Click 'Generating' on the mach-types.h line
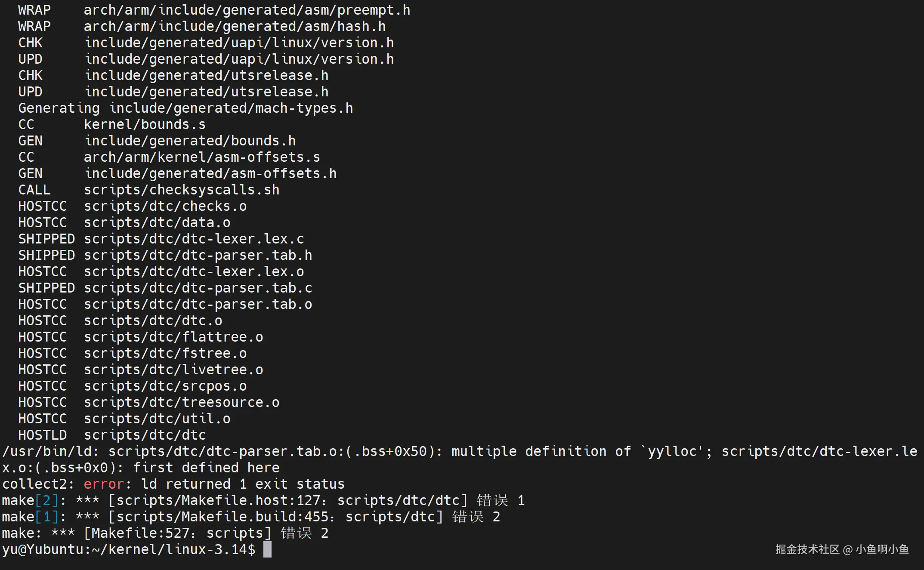924x570 pixels. (59, 108)
